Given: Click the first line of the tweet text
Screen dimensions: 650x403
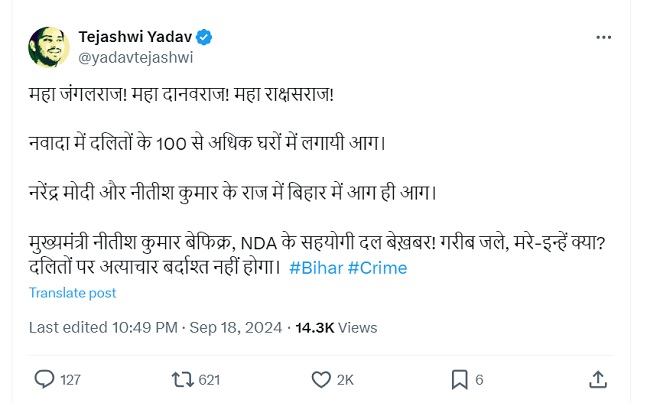Looking at the screenshot, I should pyautogui.click(x=180, y=93).
